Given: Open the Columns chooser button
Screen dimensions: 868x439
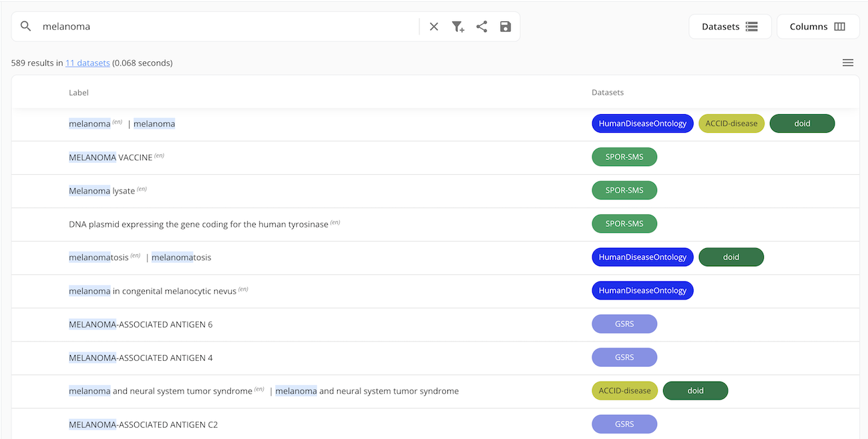Looking at the screenshot, I should tap(817, 27).
